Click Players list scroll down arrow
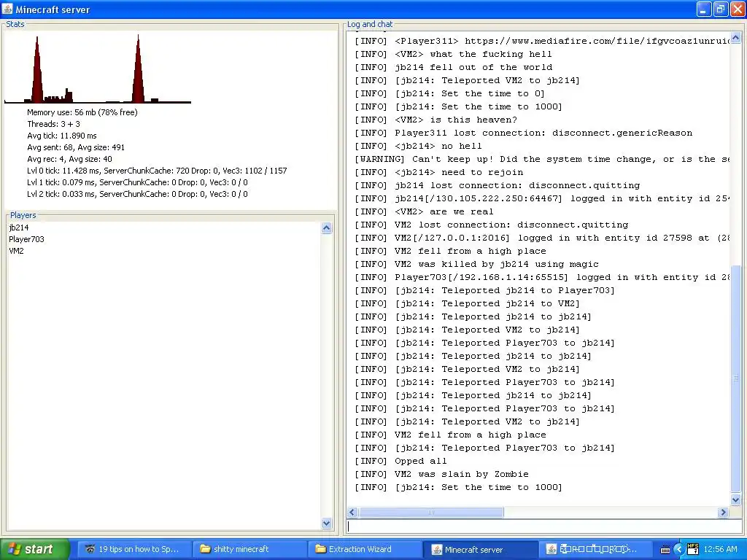The height and width of the screenshot is (560, 747). pyautogui.click(x=326, y=523)
